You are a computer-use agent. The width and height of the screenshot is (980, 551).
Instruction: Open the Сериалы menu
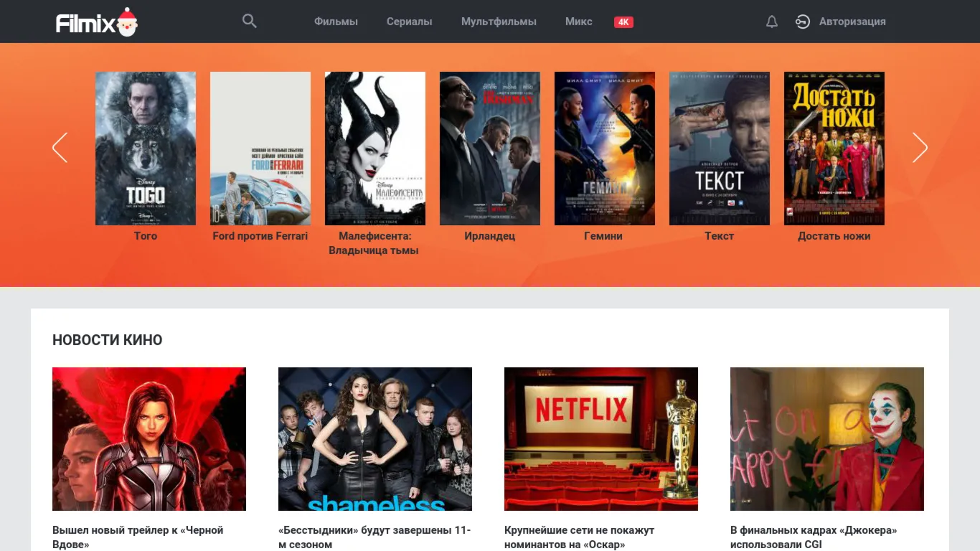409,22
